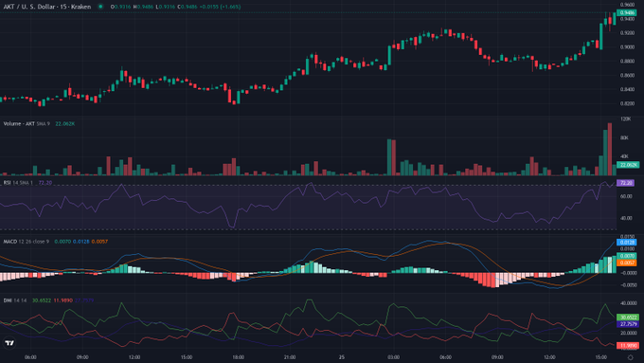Open chart settings gear icon
Image resolution: width=644 pixels, height=363 pixels.
pyautogui.click(x=631, y=357)
